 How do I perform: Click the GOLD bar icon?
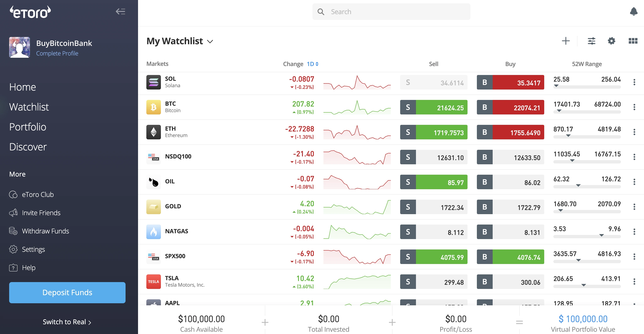[153, 207]
